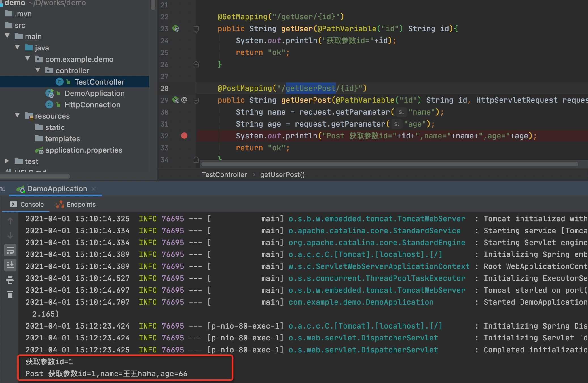Click the Down the stack trace arrow
Viewport: 588px width, 383px height.
pos(10,235)
